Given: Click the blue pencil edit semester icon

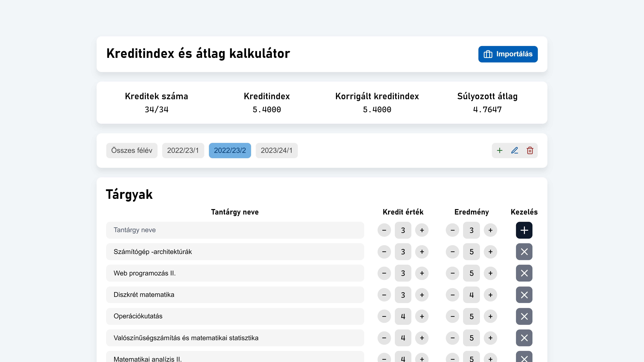Looking at the screenshot, I should click(515, 150).
